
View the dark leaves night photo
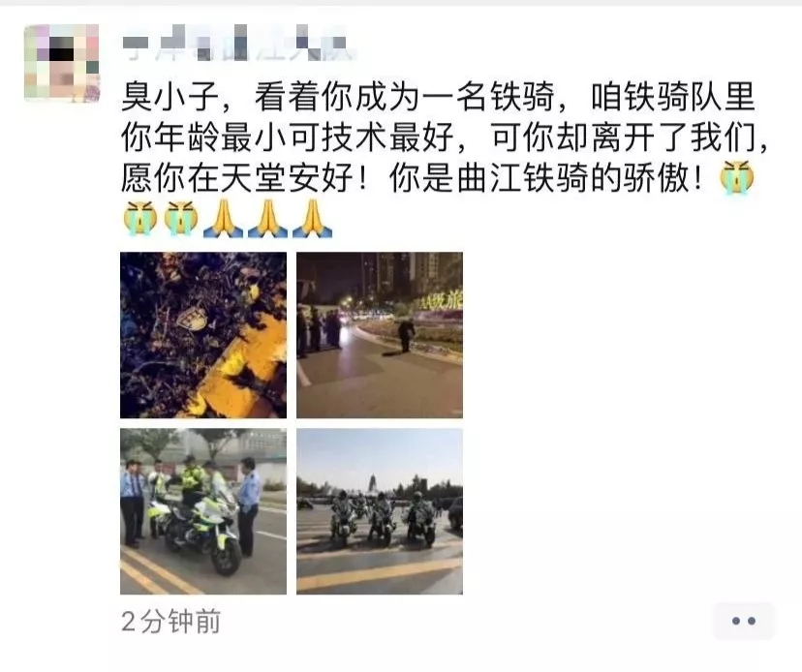tap(203, 335)
